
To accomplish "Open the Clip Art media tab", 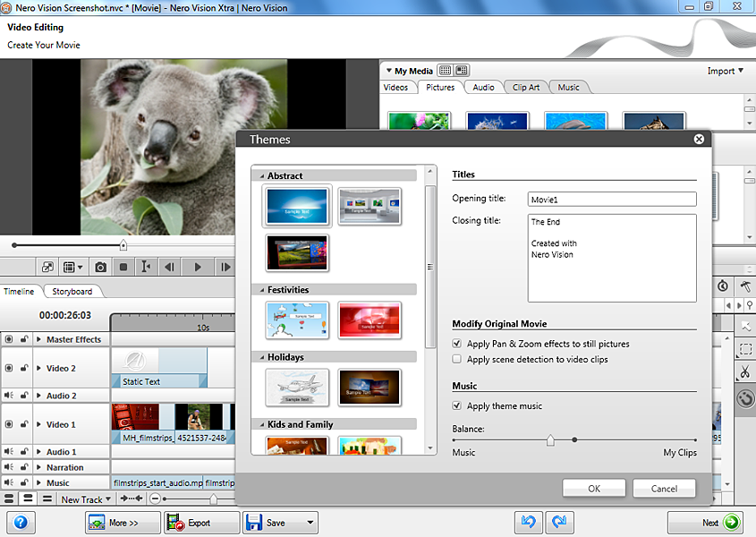I will [526, 87].
